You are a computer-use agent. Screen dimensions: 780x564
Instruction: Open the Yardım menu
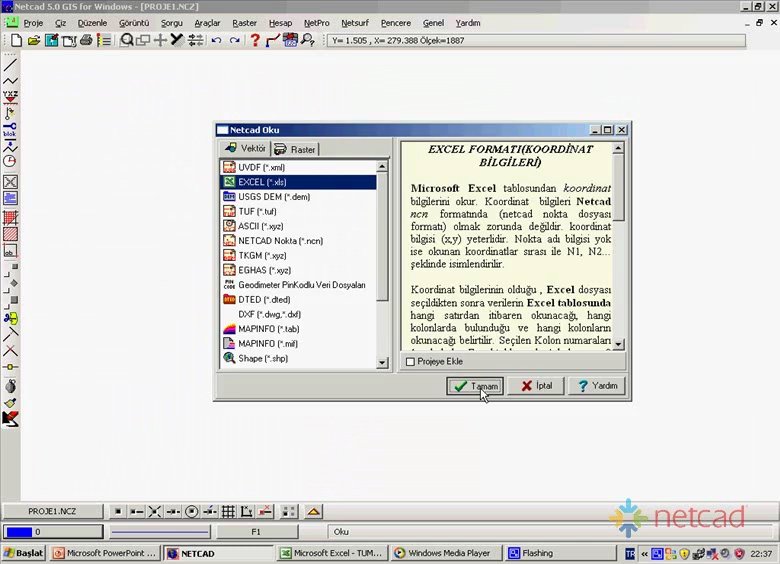tap(468, 23)
